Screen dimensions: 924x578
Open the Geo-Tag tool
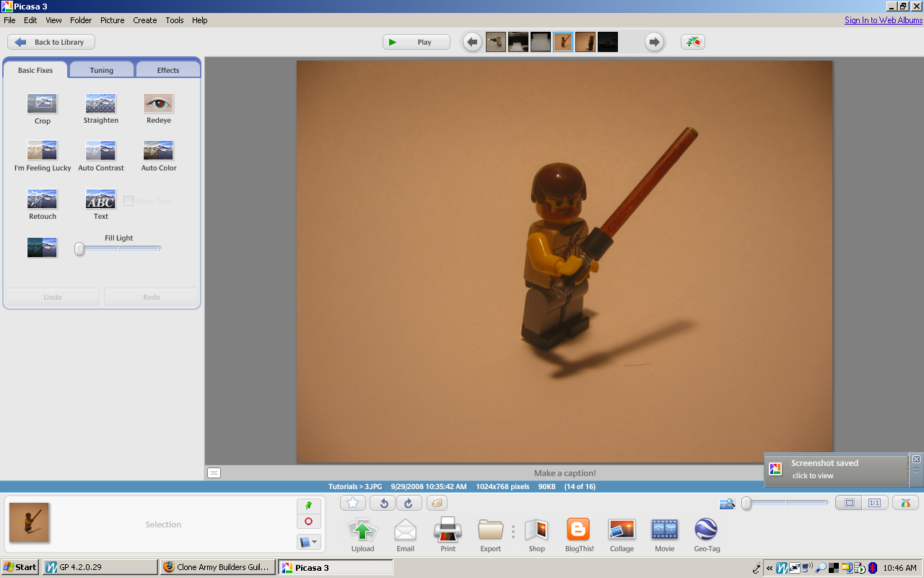click(x=705, y=530)
